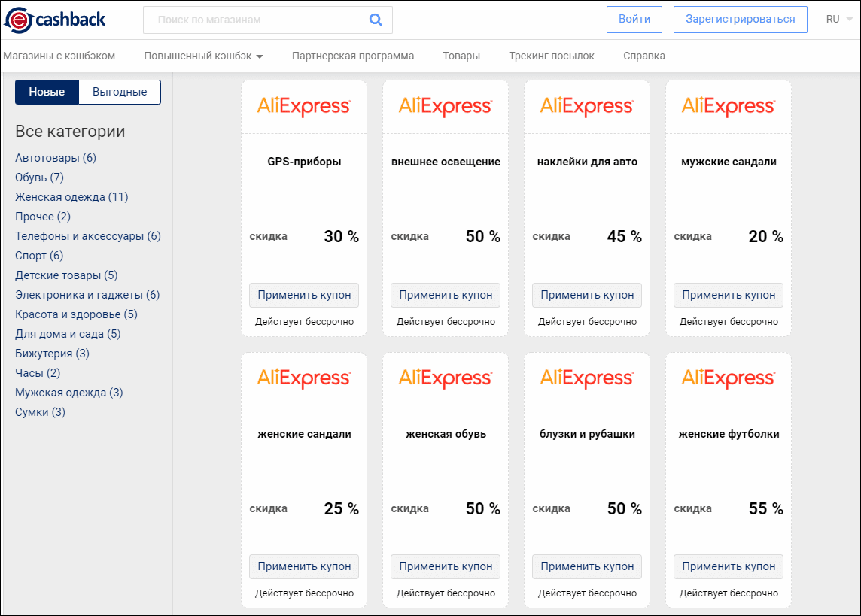Filter by Мужская одежда (3) category
861x616 pixels.
click(x=69, y=393)
